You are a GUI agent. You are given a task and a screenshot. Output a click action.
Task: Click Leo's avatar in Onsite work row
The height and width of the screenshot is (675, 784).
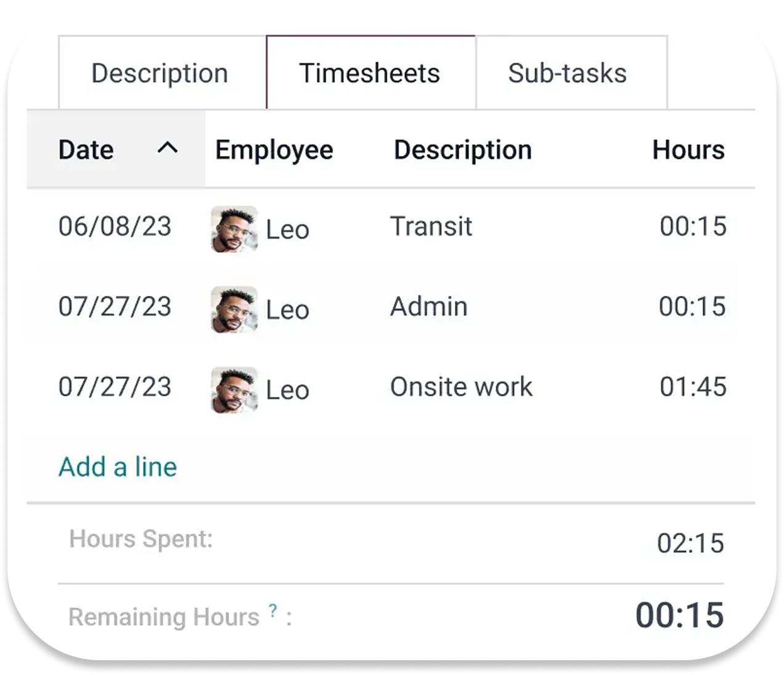[x=234, y=390]
